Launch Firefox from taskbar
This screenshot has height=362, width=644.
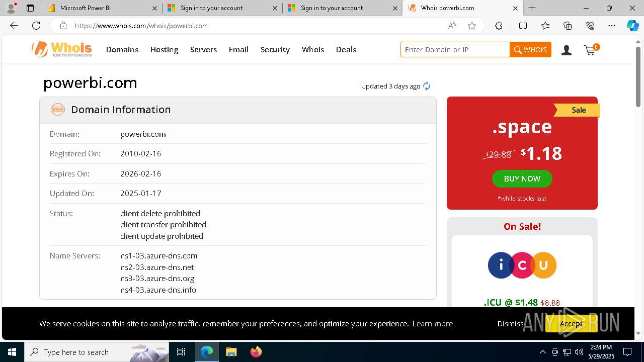tap(256, 352)
